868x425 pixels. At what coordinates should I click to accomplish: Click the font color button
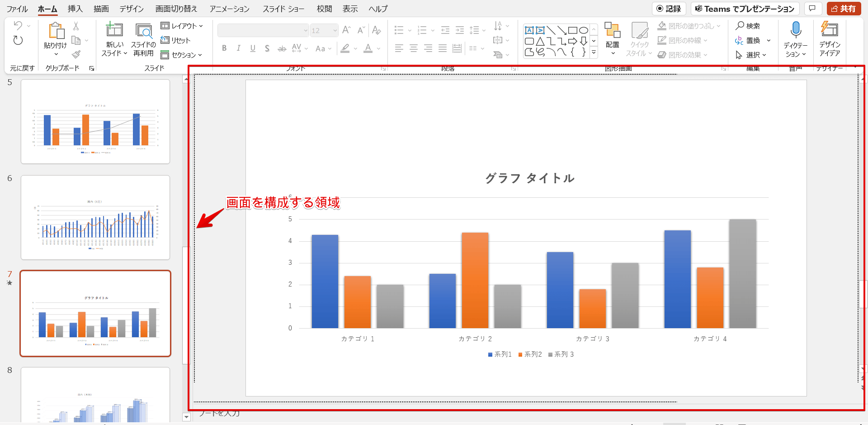click(x=368, y=48)
